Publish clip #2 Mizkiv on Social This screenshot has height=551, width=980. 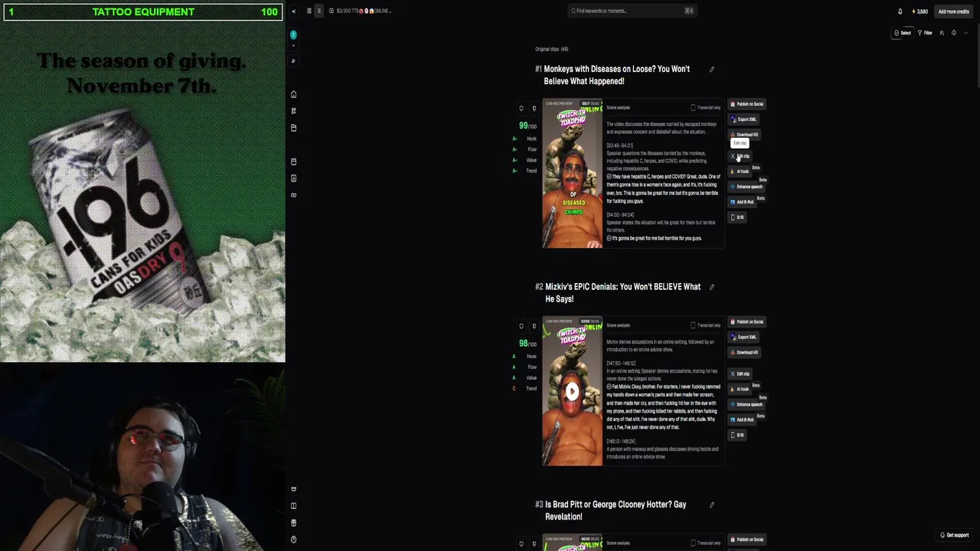tap(746, 322)
